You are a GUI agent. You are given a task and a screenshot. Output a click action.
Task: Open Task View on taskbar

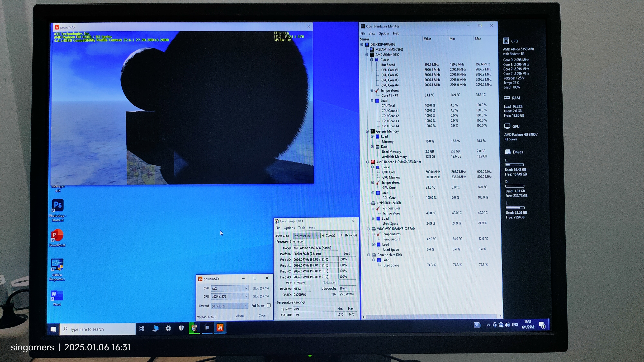(x=142, y=328)
